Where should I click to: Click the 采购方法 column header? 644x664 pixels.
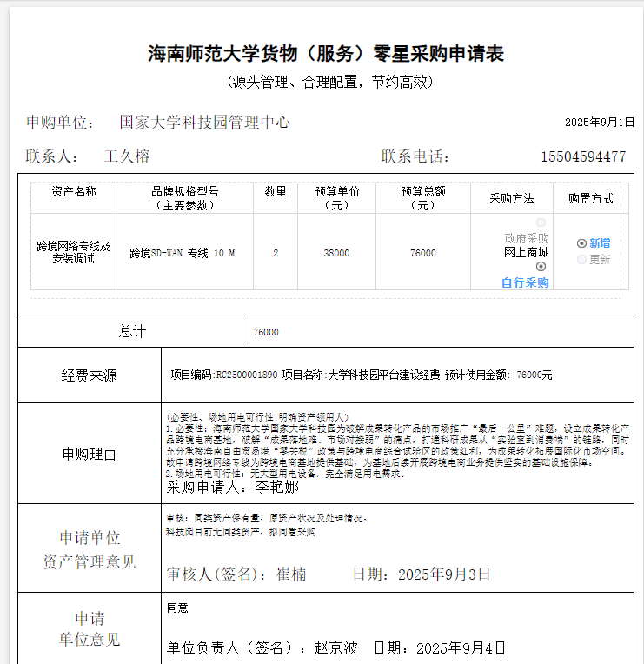(x=512, y=198)
